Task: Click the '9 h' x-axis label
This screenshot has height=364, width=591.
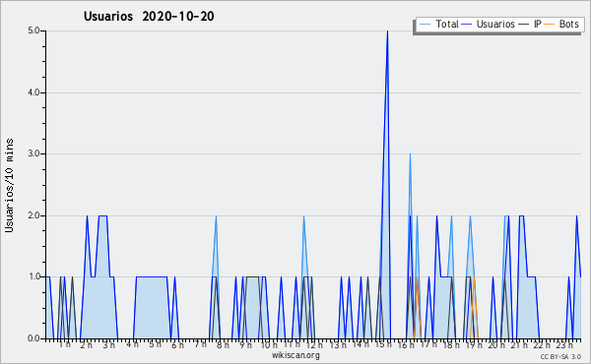Action: pyautogui.click(x=245, y=345)
